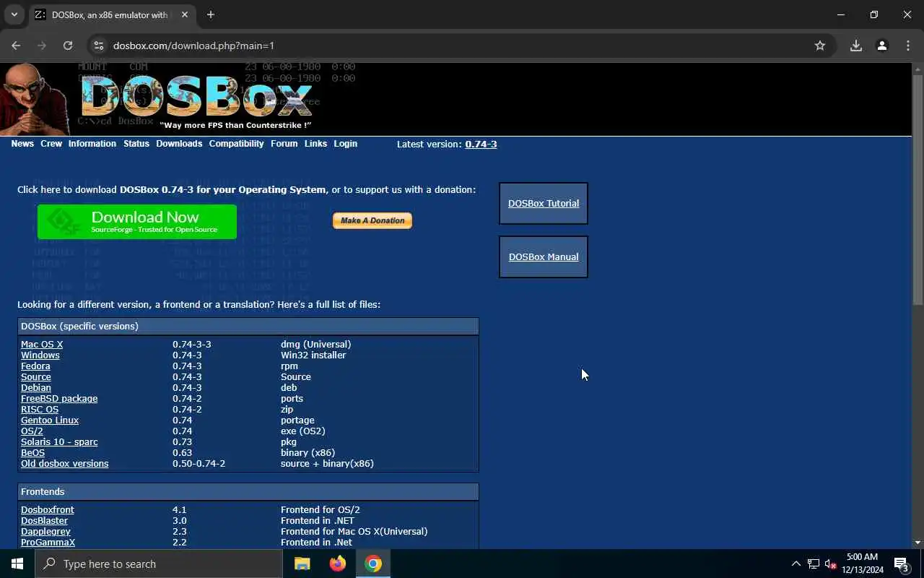Click the scrollbar down arrow

click(918, 543)
